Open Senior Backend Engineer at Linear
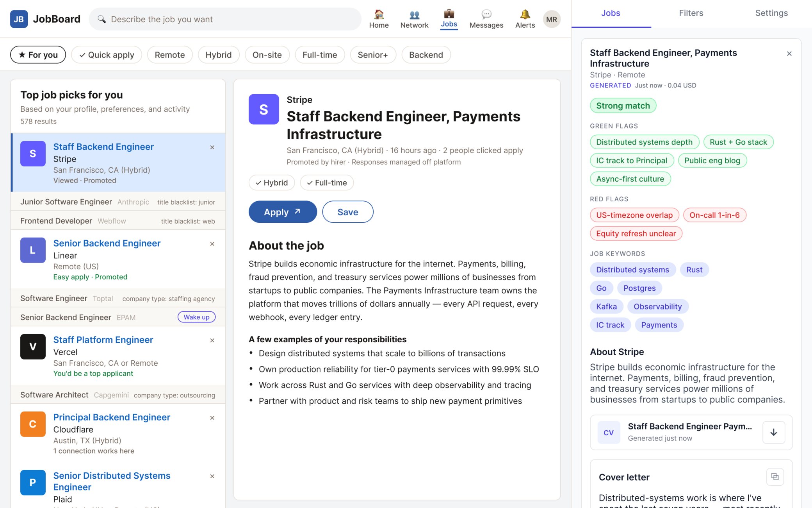The image size is (812, 508). click(x=107, y=243)
